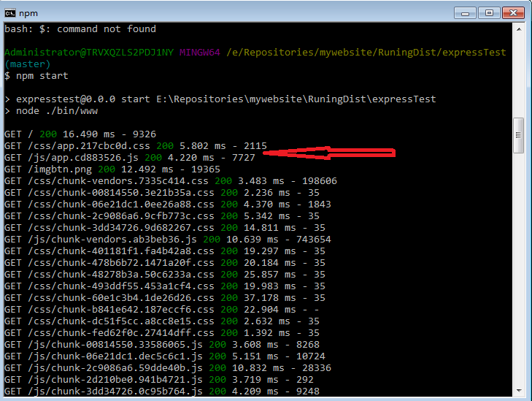Click the 'GET / 200 16.490 ms' line
This screenshot has height=401, width=532.
tap(80, 134)
